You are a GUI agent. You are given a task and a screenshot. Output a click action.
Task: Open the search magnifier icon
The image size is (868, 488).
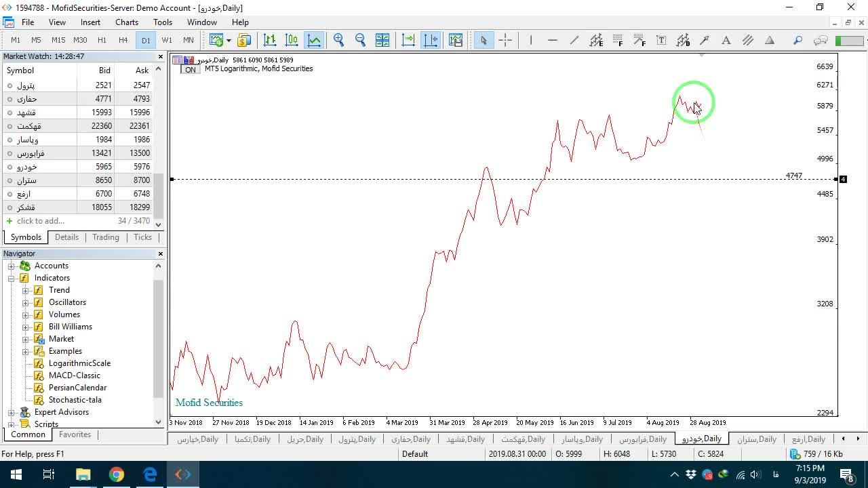point(798,40)
